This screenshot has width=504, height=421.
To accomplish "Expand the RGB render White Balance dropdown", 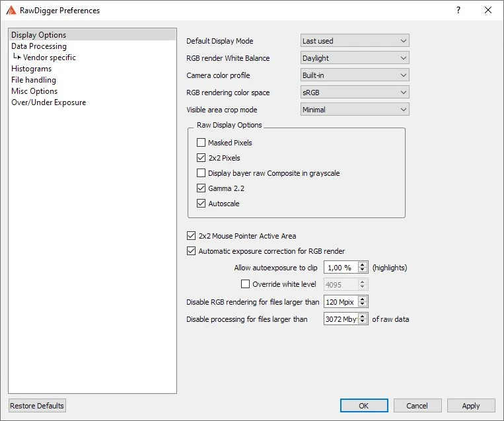I will (x=355, y=58).
